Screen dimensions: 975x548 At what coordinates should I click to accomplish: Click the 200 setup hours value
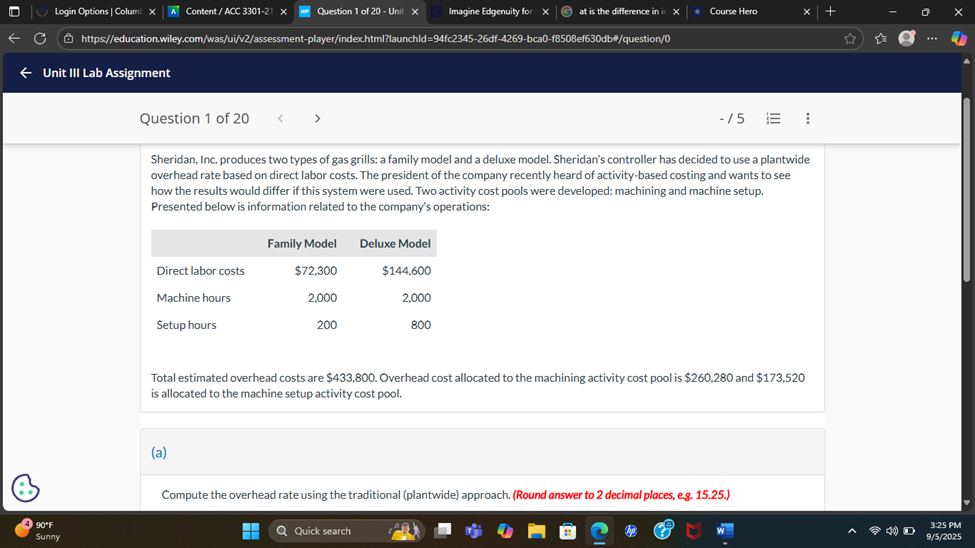[x=327, y=325]
